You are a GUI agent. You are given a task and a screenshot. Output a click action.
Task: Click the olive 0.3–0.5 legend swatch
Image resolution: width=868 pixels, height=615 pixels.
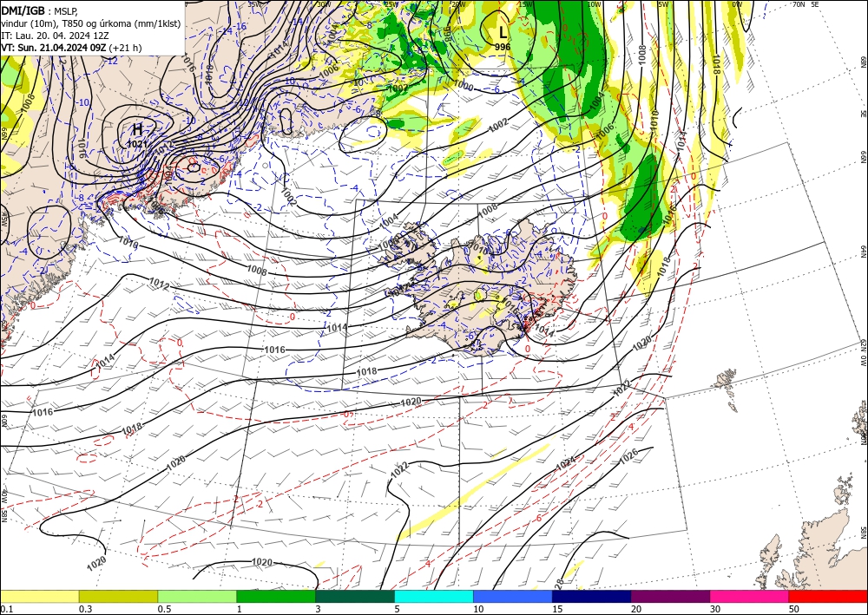coord(118,596)
